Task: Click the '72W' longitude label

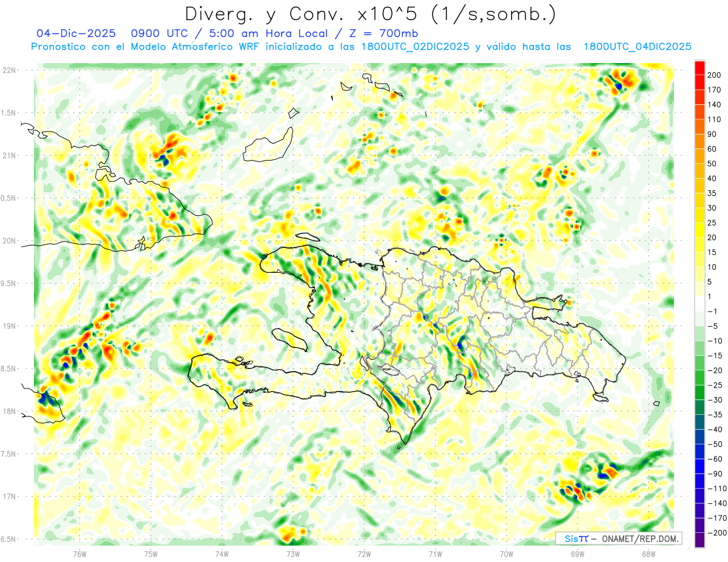Action: [364, 554]
